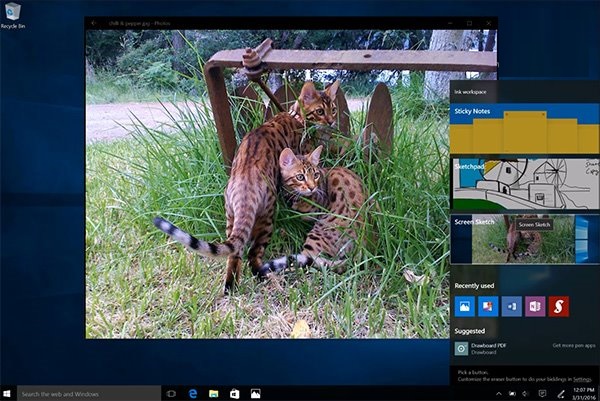The image size is (600, 401).
Task: Open Task View on the taskbar
Action: 171,393
